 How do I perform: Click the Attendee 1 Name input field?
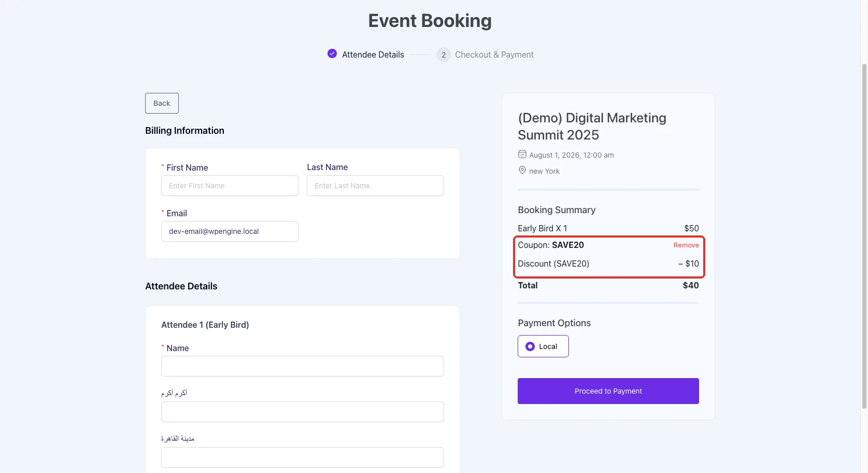[303, 366]
